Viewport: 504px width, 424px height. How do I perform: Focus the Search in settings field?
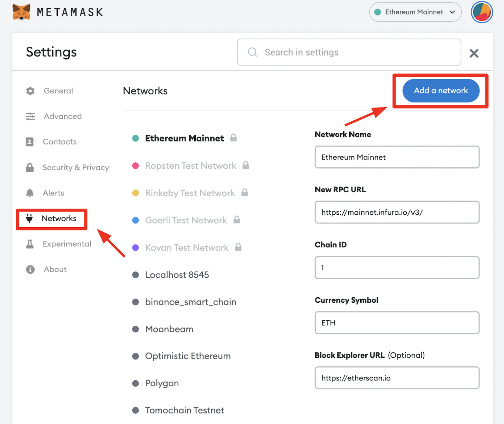(x=349, y=52)
